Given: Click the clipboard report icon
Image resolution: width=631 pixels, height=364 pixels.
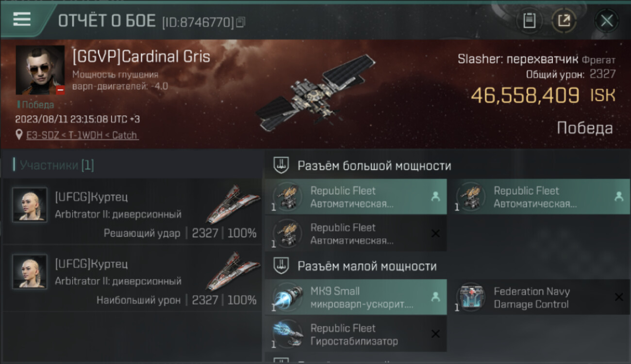Looking at the screenshot, I should [x=529, y=21].
